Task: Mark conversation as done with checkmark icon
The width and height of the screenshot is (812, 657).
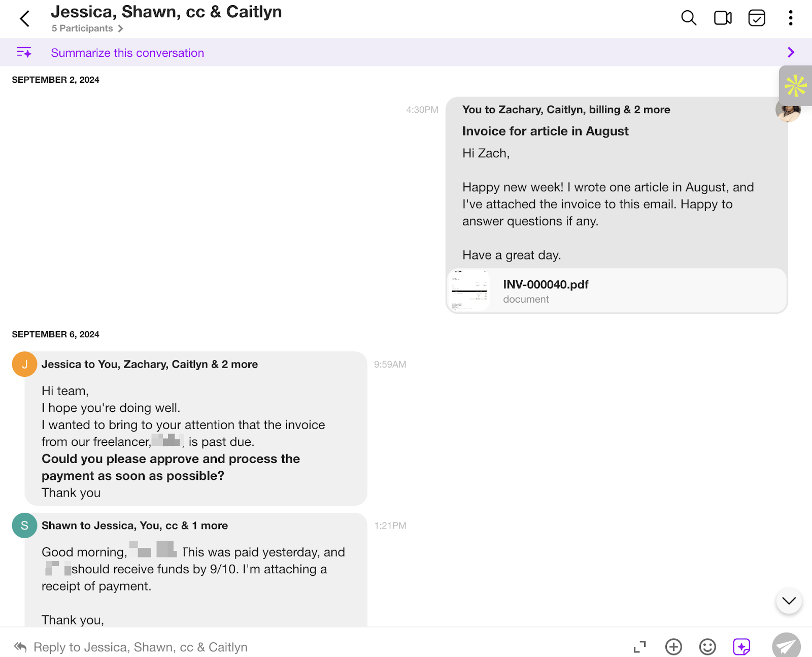Action: pyautogui.click(x=757, y=18)
